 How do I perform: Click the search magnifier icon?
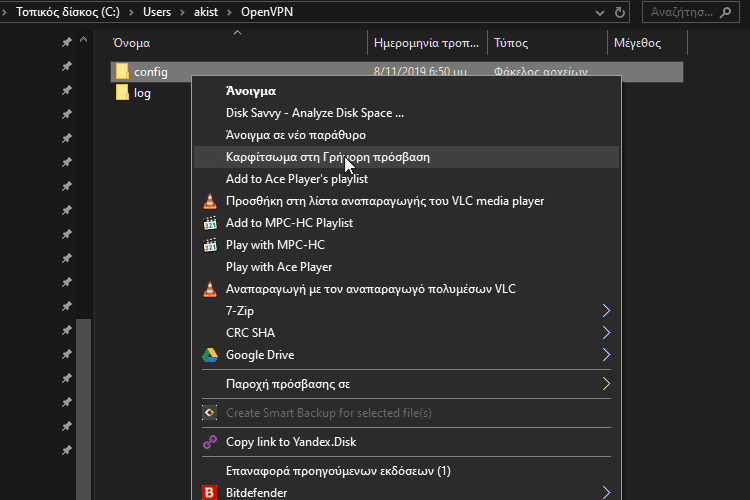726,12
